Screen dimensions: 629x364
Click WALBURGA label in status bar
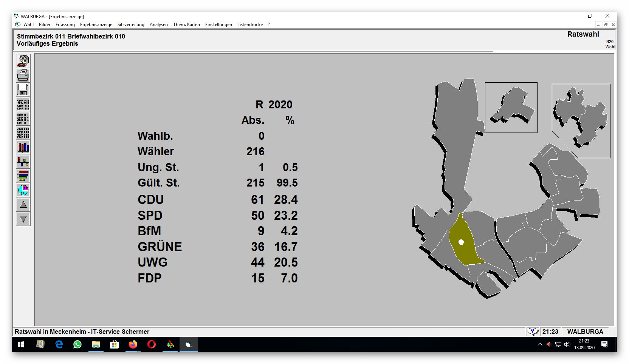point(585,332)
